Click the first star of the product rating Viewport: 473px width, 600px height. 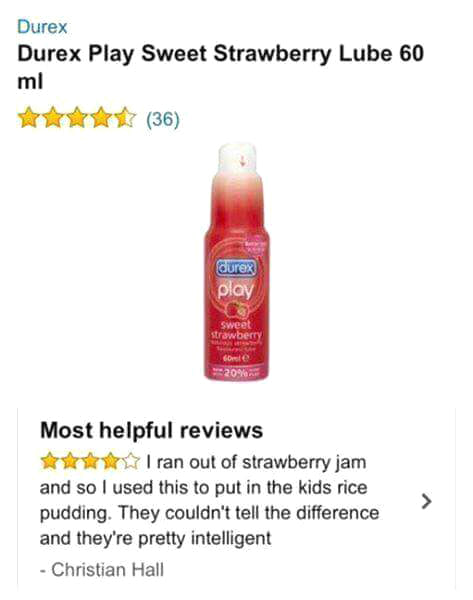click(28, 118)
